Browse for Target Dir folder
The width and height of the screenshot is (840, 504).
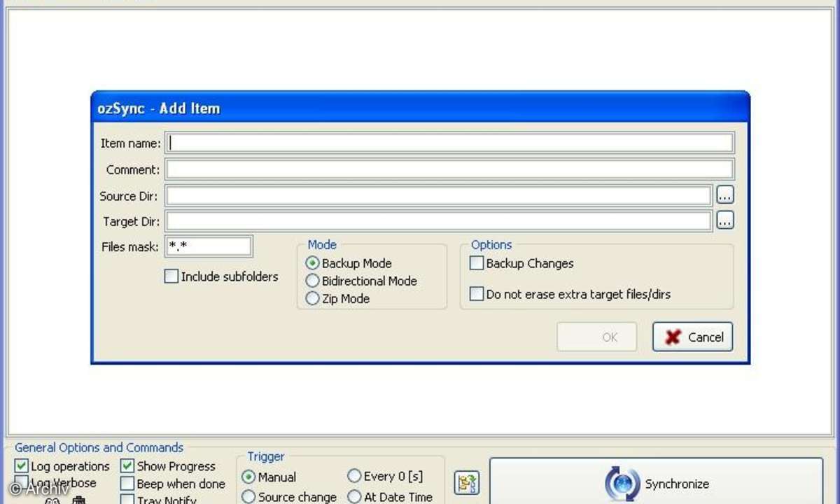[x=724, y=221]
